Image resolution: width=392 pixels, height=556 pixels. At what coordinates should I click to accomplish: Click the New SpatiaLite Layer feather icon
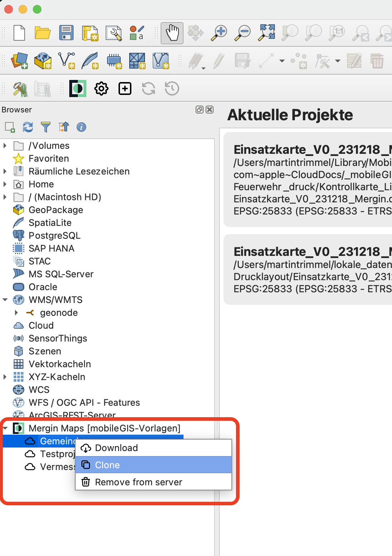coord(90,61)
